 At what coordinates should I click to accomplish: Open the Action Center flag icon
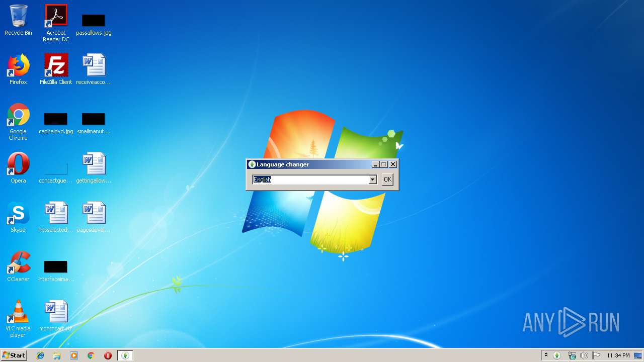coord(596,355)
